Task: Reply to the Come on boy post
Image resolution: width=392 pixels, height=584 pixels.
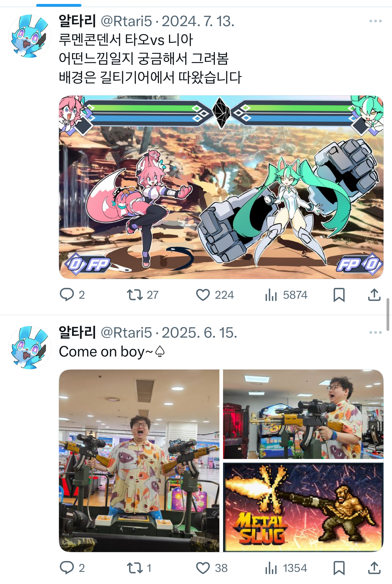Action: [72, 568]
